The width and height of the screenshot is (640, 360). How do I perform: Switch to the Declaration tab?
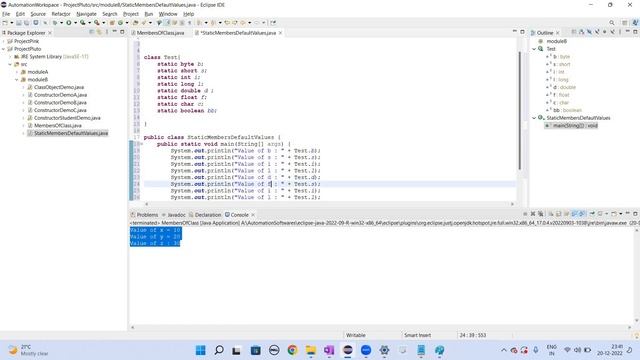click(x=205, y=215)
